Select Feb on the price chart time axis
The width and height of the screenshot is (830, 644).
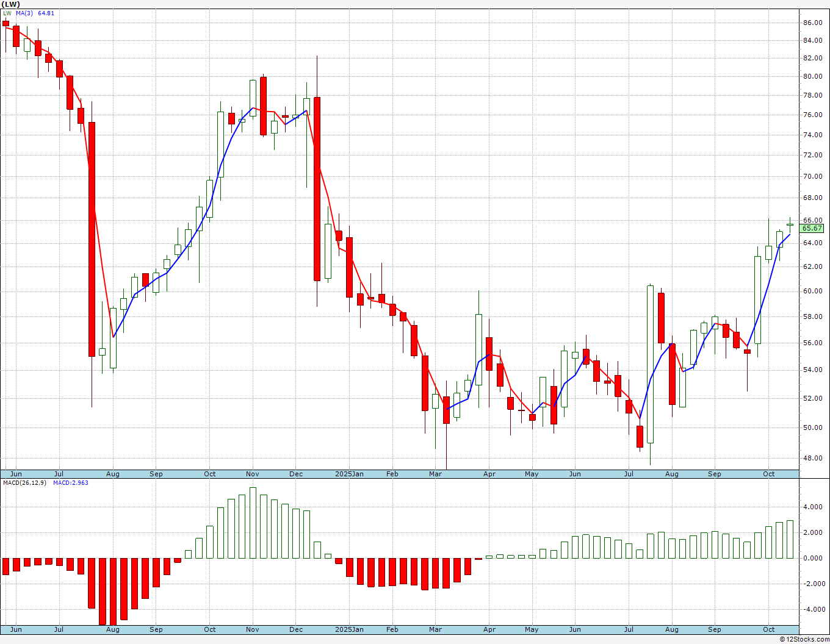tap(392, 474)
